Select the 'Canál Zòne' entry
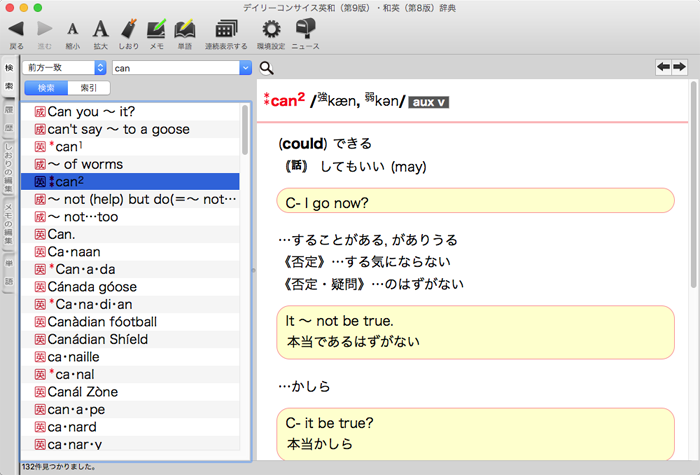This screenshot has height=475, width=700. [130, 392]
